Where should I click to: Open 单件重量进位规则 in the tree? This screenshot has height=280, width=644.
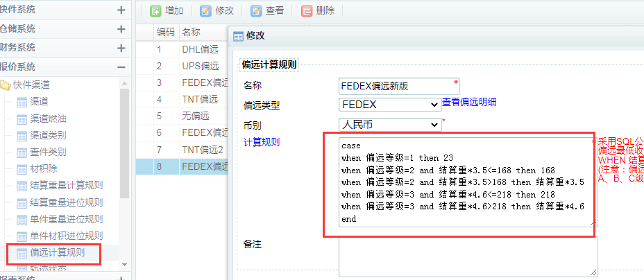(66, 219)
